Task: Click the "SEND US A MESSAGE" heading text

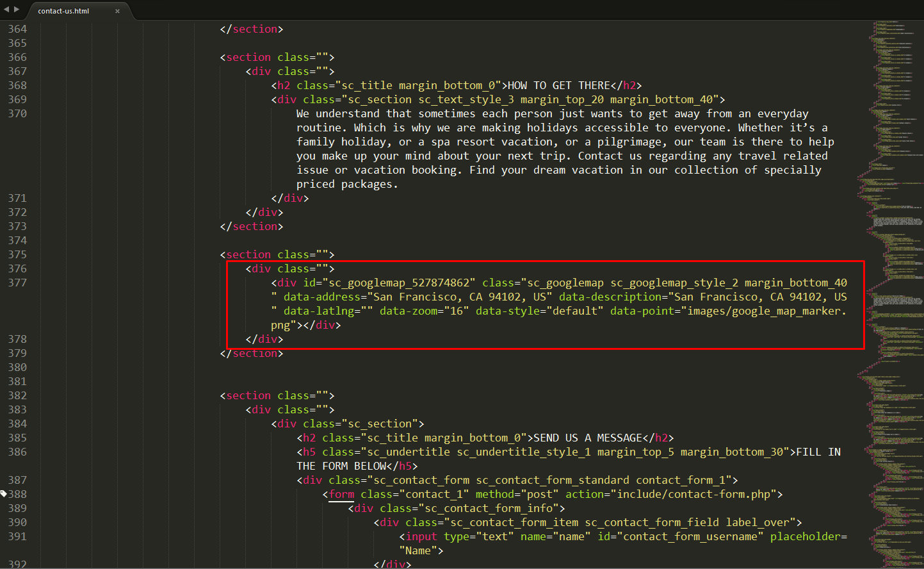Action: pos(587,438)
